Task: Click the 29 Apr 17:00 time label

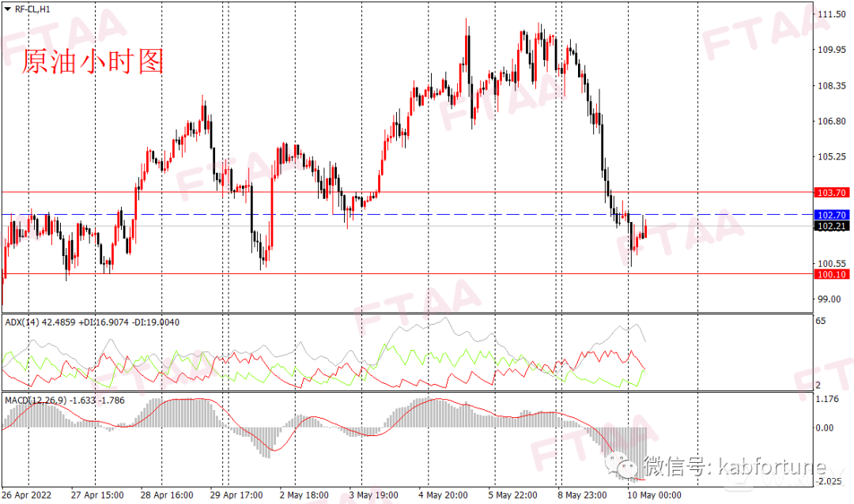Action: [x=236, y=495]
